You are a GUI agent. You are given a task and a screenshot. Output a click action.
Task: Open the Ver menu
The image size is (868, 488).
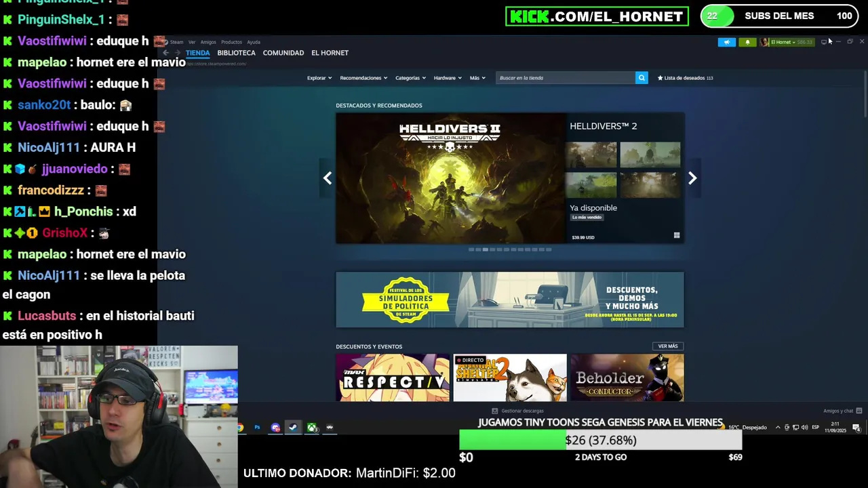pos(192,42)
